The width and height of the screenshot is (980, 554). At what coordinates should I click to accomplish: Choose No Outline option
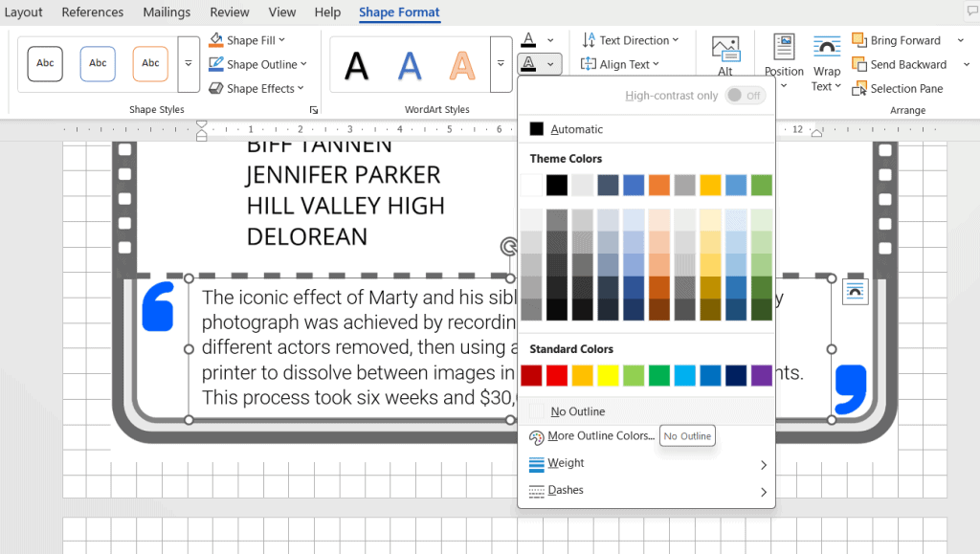[x=646, y=411]
